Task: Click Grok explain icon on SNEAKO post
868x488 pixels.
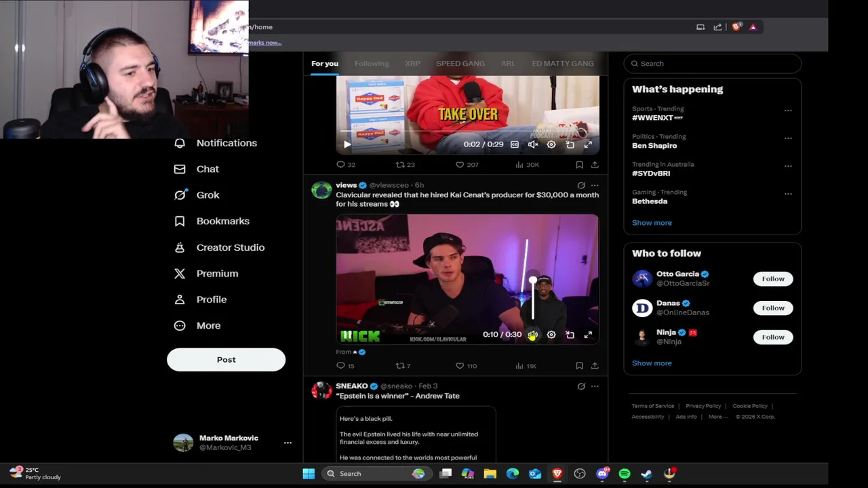Action: (x=581, y=386)
